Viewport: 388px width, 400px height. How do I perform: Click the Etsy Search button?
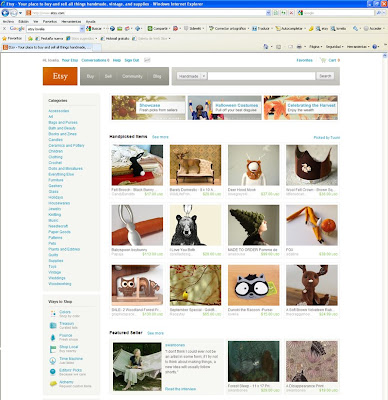tap(325, 76)
